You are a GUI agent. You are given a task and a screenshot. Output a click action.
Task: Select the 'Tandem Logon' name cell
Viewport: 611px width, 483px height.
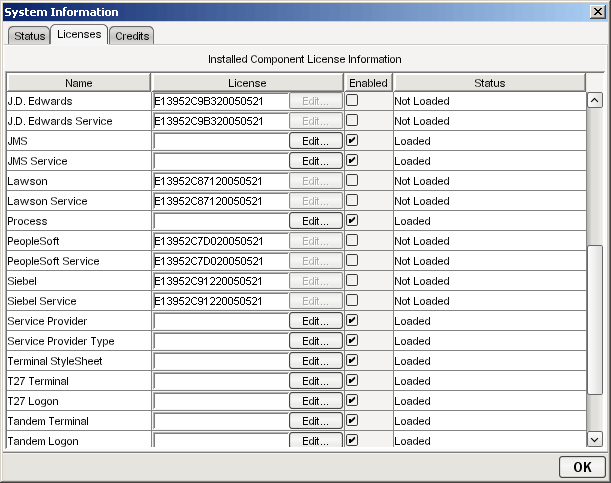[79, 440]
